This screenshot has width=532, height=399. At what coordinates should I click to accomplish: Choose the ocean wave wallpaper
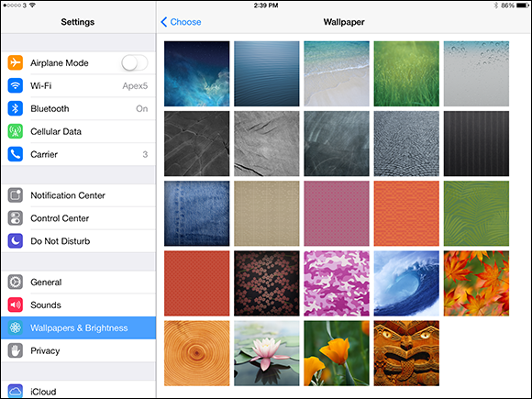point(406,283)
